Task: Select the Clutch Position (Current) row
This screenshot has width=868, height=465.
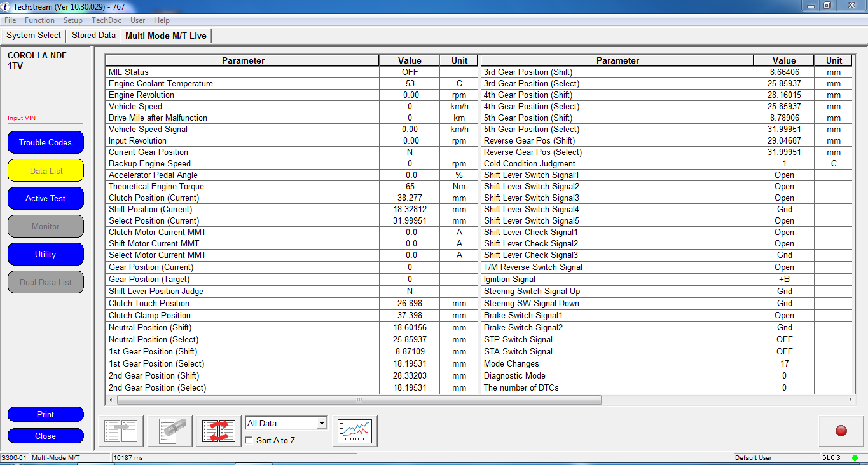Action: coord(243,198)
